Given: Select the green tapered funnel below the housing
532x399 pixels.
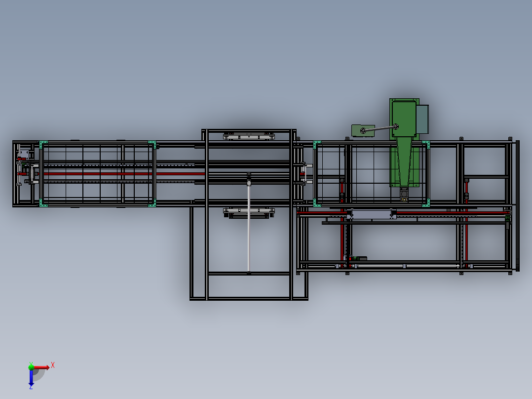Looking at the screenshot, I should [404, 162].
